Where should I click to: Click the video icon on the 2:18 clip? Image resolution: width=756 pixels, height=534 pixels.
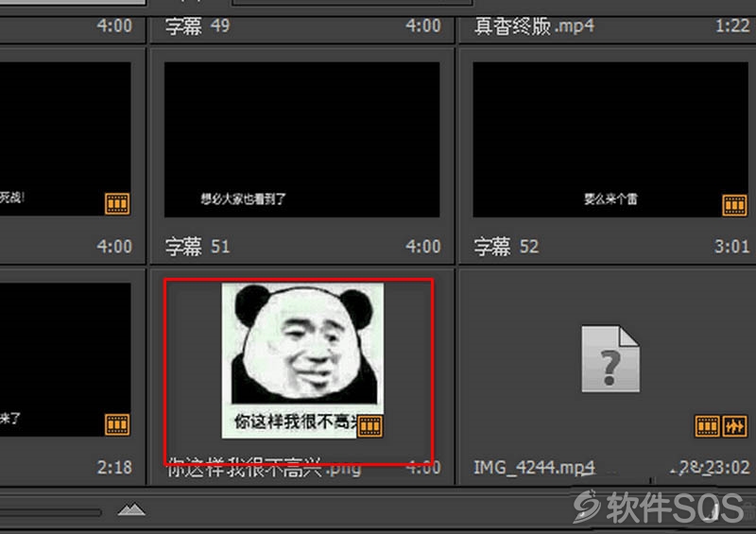[x=117, y=424]
